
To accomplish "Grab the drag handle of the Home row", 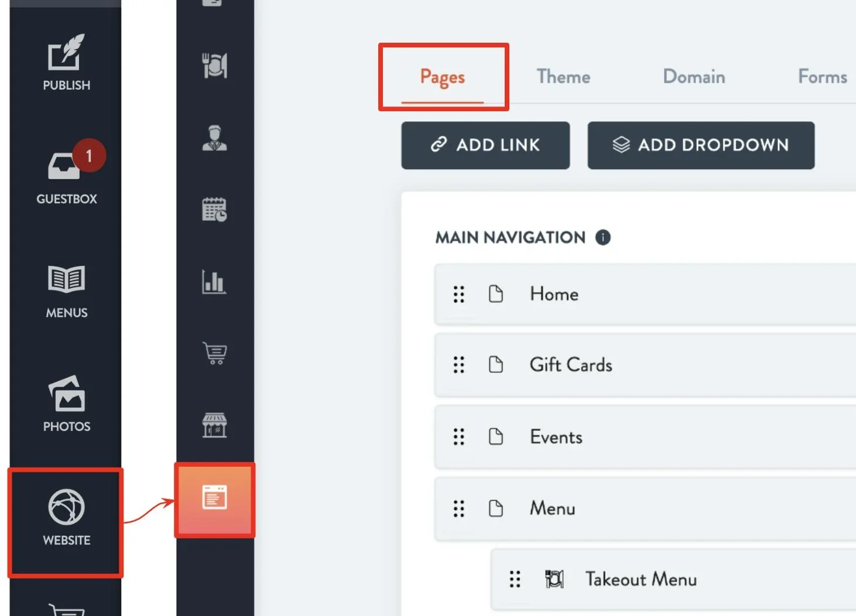I will point(459,294).
